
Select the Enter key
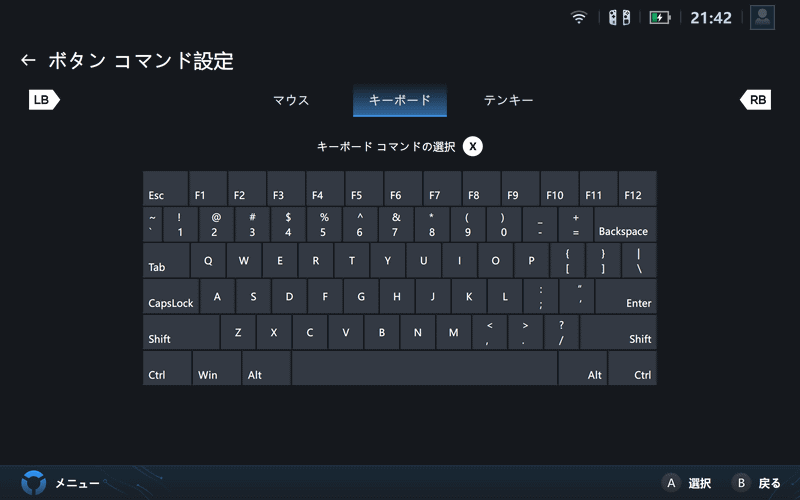[x=626, y=296]
